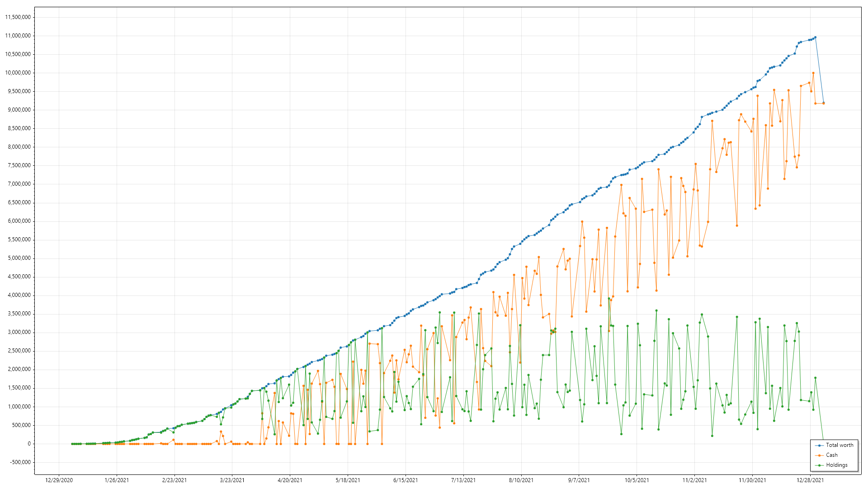
Task: Click the 6/15/2021 x-axis date label
Action: pos(406,480)
